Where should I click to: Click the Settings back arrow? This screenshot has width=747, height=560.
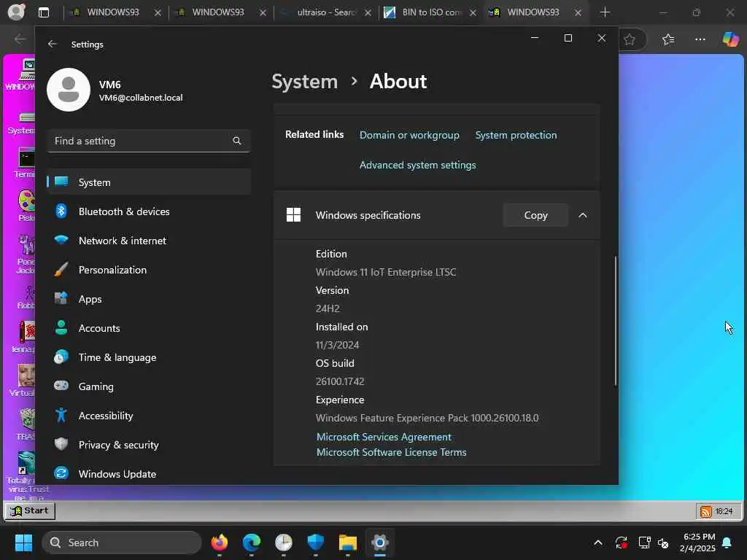53,44
